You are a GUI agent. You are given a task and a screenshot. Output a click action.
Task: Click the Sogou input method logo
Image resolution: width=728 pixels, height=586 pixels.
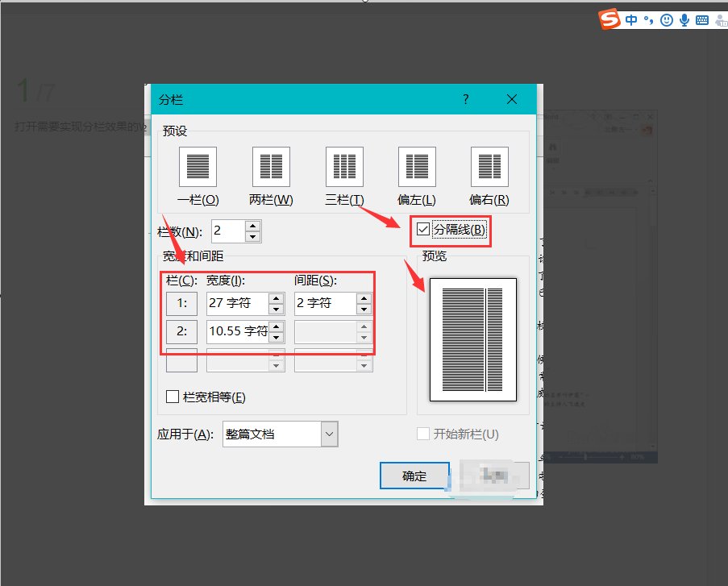[x=609, y=19]
